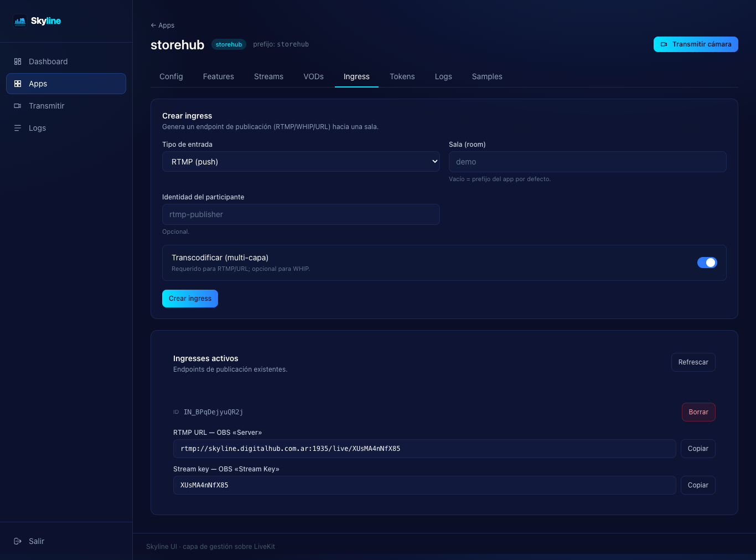756x560 pixels.
Task: Copy the RTMP URL with Copiar
Action: [x=698, y=449]
